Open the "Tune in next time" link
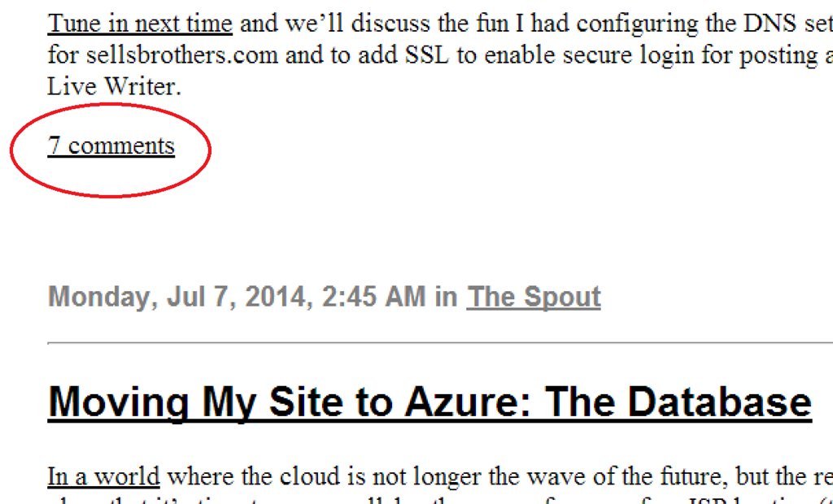This screenshot has width=833, height=504. (x=140, y=24)
